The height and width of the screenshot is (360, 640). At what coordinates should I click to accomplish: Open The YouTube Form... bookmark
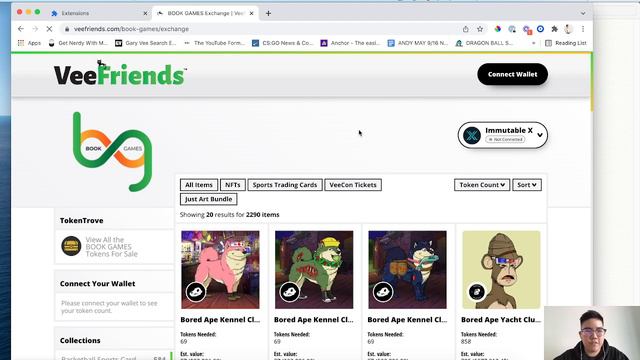click(215, 43)
